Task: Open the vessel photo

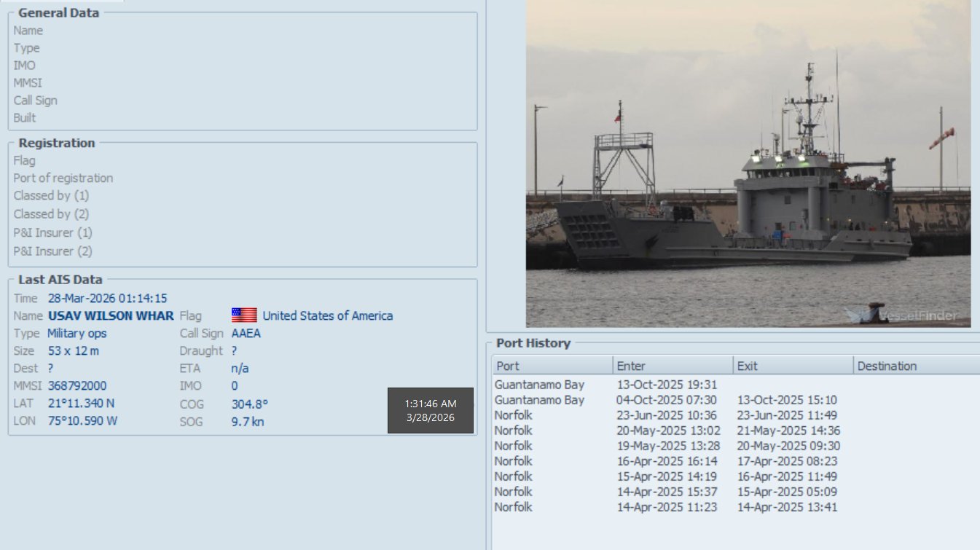Action: tap(748, 164)
